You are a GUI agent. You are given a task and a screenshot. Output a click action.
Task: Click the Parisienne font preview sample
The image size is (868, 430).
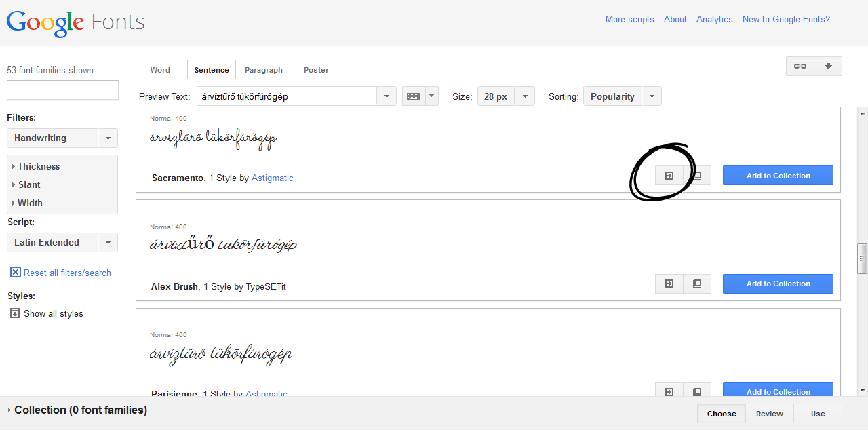point(221,353)
